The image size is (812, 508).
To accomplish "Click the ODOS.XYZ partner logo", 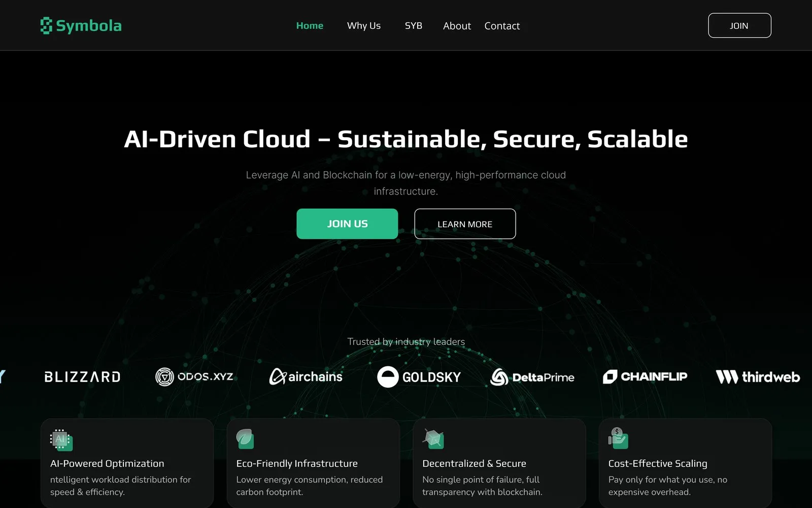I will tap(194, 377).
